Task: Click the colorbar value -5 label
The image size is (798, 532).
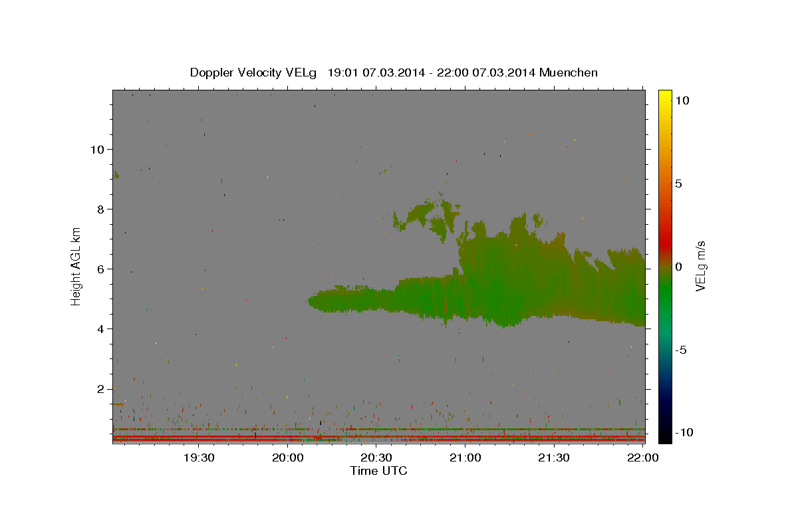Action: (x=680, y=349)
